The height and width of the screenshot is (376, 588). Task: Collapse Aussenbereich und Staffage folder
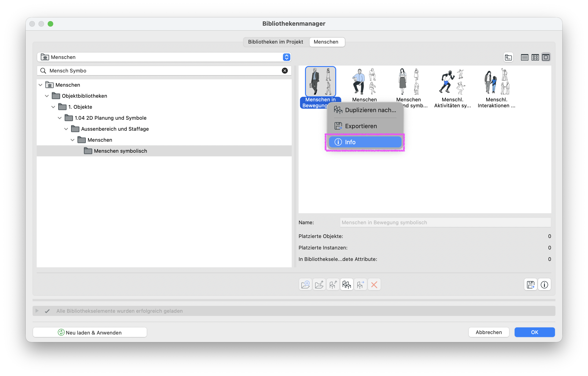(66, 129)
